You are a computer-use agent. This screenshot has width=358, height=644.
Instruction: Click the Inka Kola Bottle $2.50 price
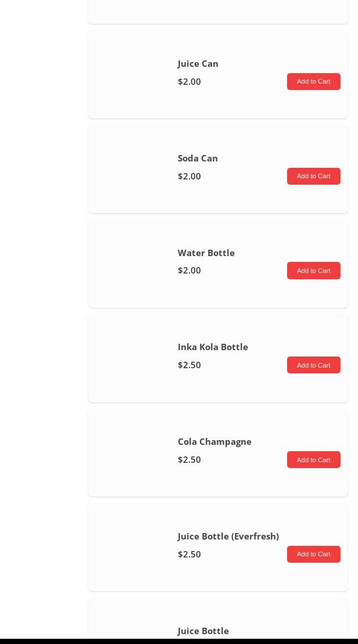189,365
